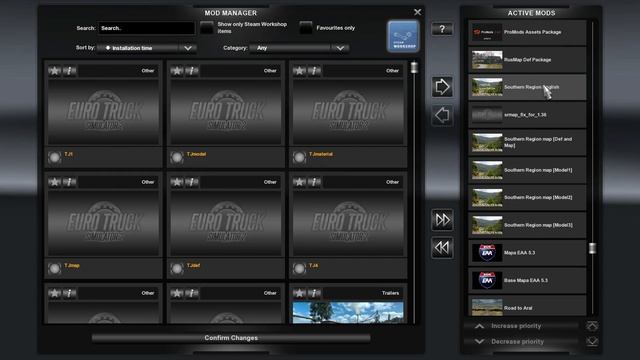Show info for the T.Jmaterial mod
Image resolution: width=640 pixels, height=360 pixels.
click(314, 71)
